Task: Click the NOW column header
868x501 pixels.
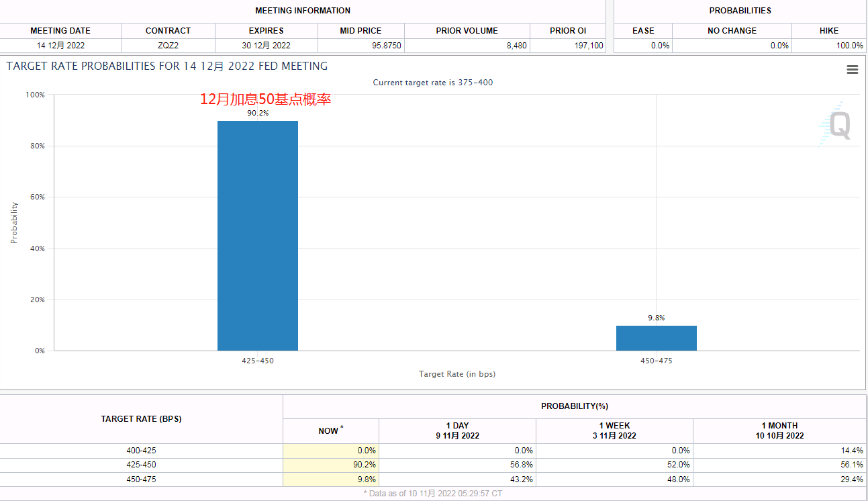Action: click(330, 430)
